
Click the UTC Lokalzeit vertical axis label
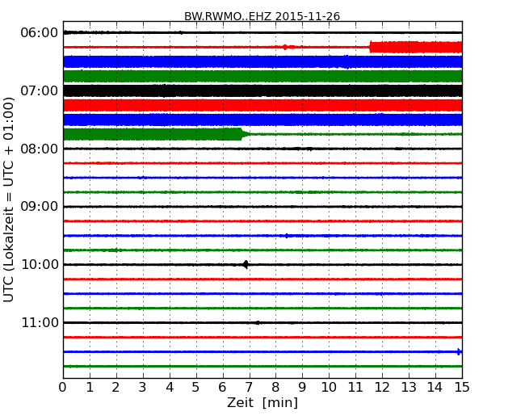[x=9, y=199]
